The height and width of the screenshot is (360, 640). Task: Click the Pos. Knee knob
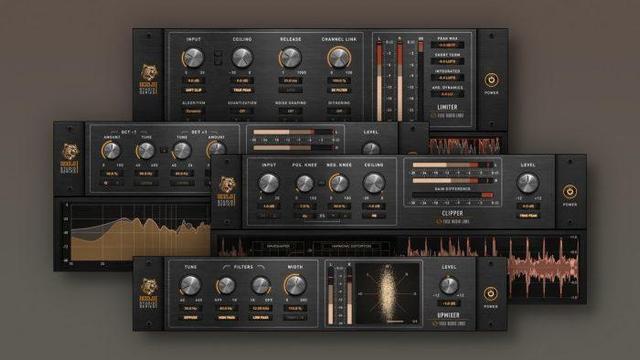[304, 184]
